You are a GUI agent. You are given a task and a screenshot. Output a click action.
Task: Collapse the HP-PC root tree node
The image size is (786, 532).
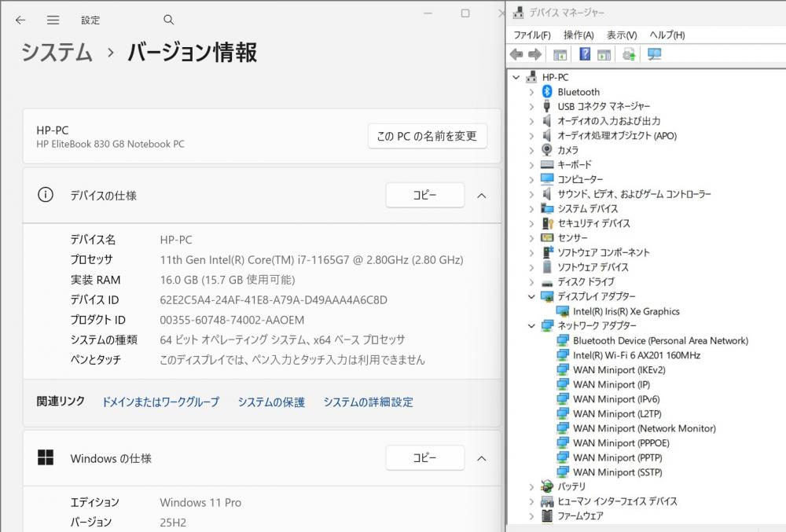516,77
